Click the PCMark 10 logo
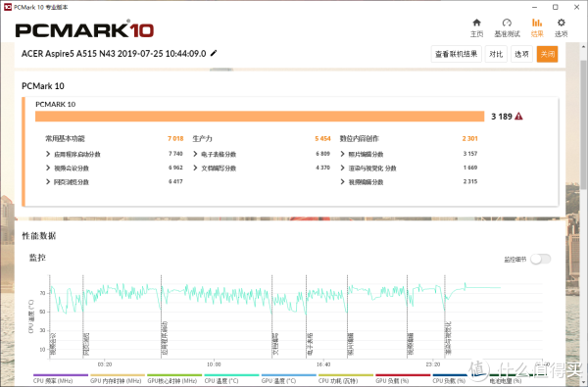This screenshot has width=588, height=387. point(84,29)
